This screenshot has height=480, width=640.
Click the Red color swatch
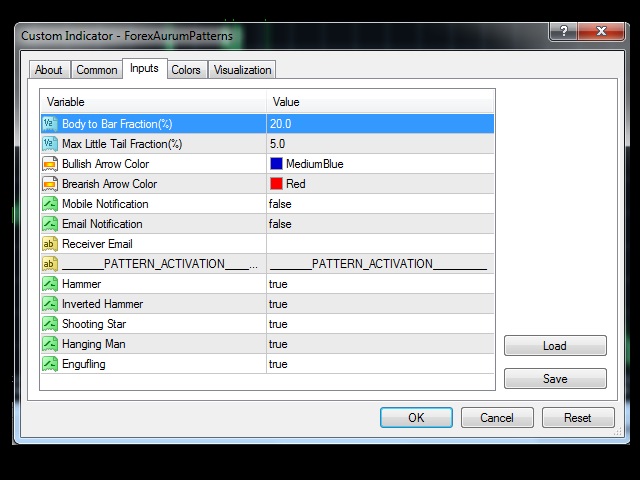click(276, 184)
